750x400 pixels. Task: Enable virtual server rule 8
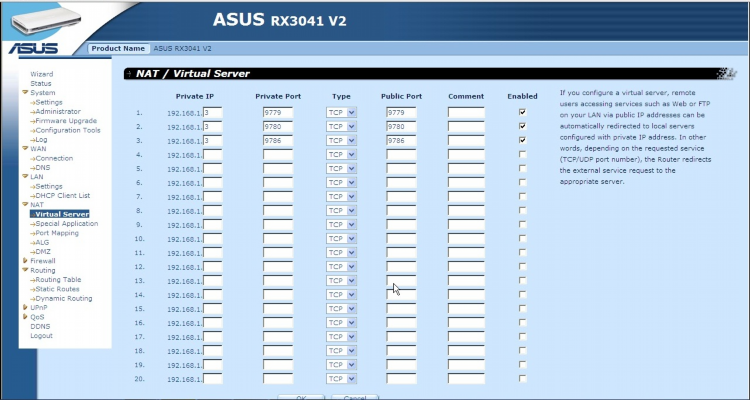[522, 211]
